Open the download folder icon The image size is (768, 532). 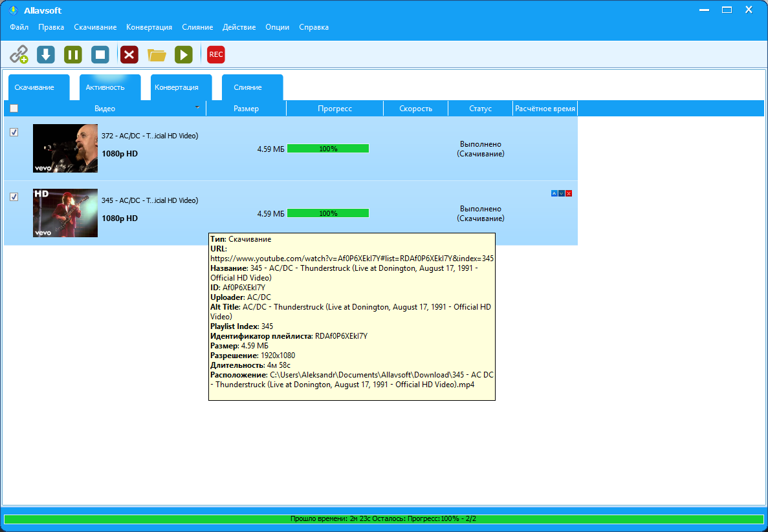coord(157,54)
